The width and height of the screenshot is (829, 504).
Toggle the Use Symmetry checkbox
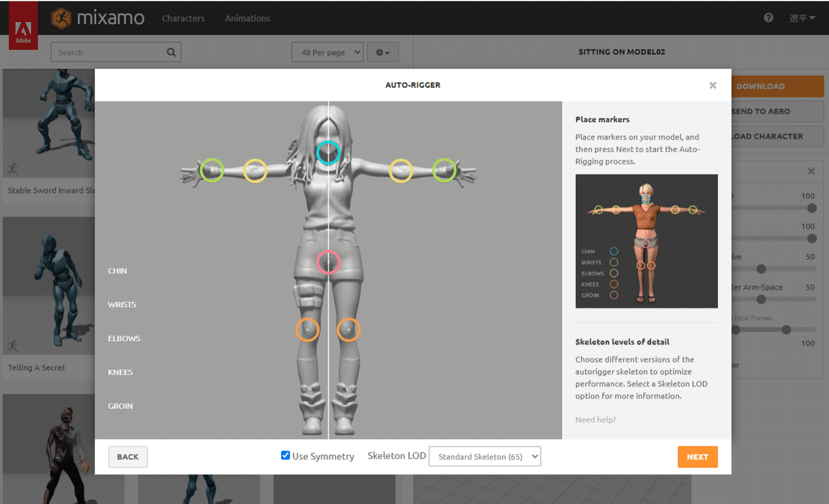tap(285, 455)
